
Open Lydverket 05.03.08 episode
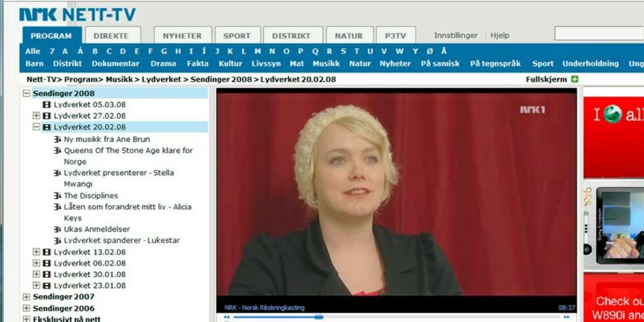(89, 104)
